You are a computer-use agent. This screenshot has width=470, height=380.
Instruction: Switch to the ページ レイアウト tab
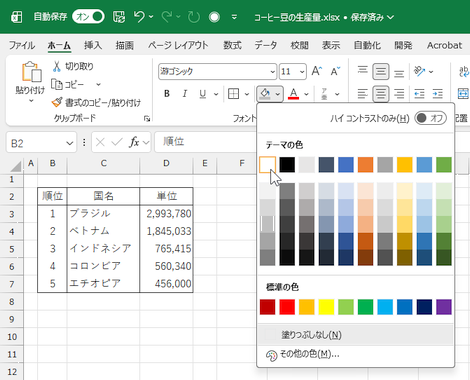point(178,45)
